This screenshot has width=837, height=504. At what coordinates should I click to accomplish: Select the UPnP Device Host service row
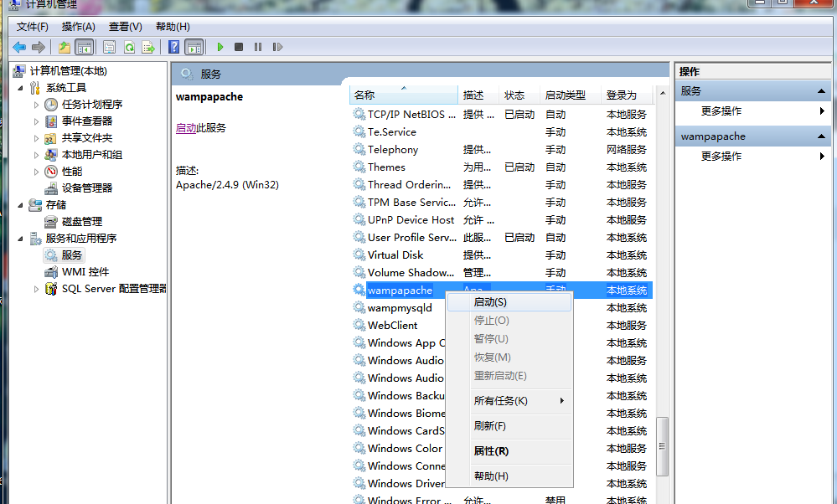click(x=502, y=219)
